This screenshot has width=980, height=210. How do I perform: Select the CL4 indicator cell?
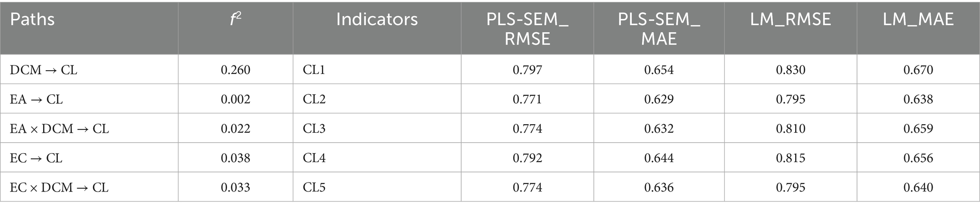click(x=314, y=158)
